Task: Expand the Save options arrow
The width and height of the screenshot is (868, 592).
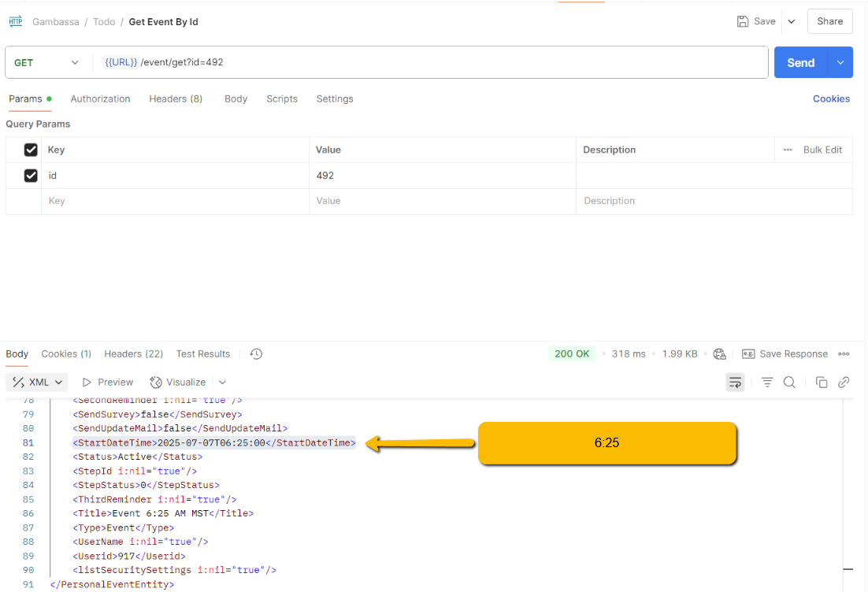Action: tap(792, 22)
